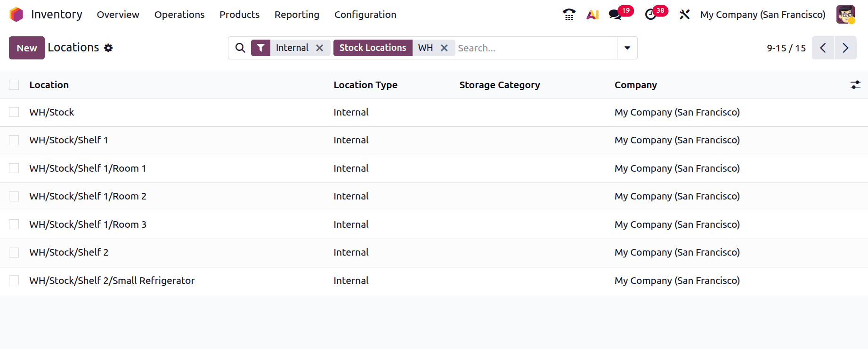The image size is (868, 349).
Task: Click the Locations gear settings icon
Action: (x=108, y=48)
